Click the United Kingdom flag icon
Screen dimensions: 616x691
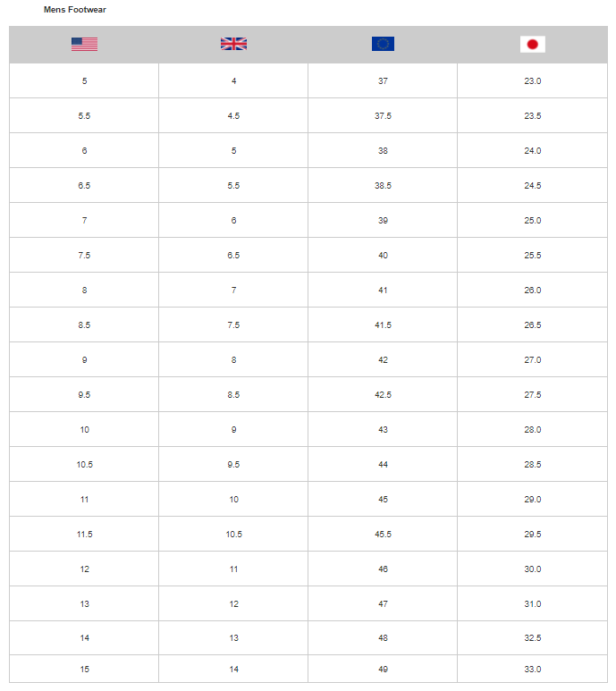(x=233, y=44)
